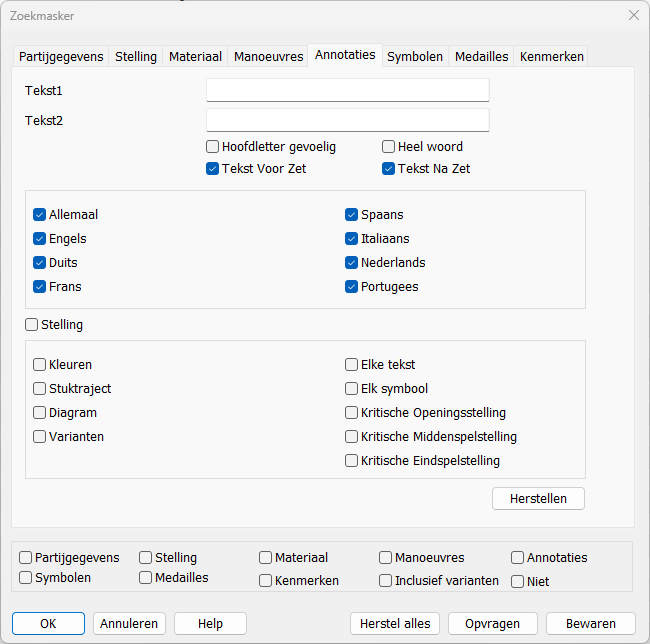Check the Niet checkbox
This screenshot has height=644, width=650.
point(517,581)
